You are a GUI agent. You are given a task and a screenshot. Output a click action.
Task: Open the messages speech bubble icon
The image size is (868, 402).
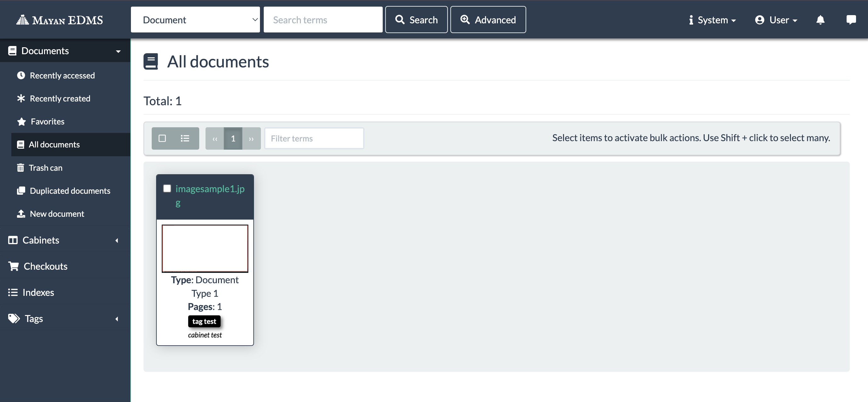coord(850,20)
